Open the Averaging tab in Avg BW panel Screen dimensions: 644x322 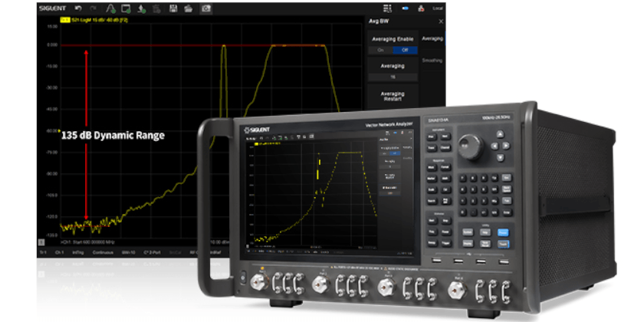(x=432, y=38)
